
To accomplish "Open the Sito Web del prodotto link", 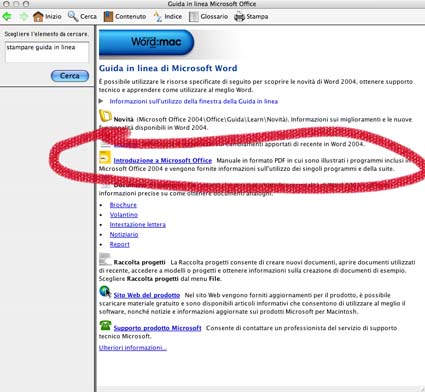I will pyautogui.click(x=147, y=295).
